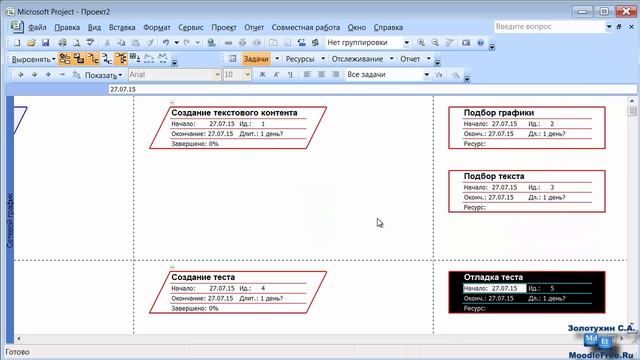Open Microsoft Project help
Viewport: 640px width, 360px height.
pos(480,42)
